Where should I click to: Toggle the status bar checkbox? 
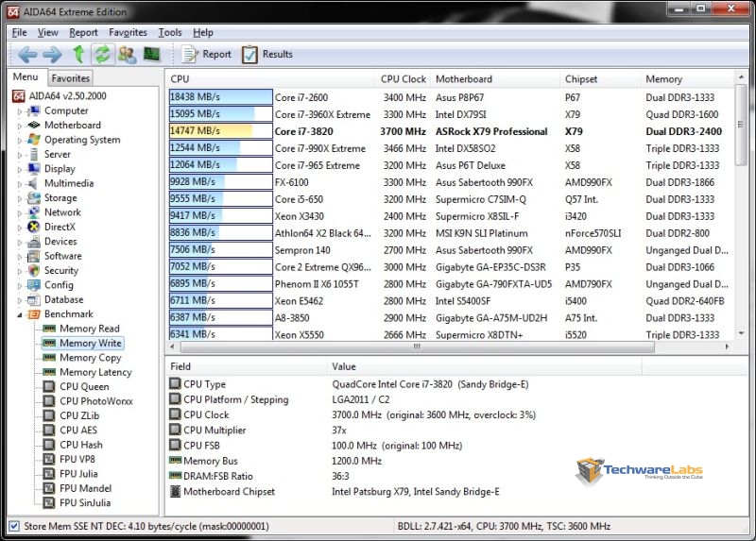point(14,526)
